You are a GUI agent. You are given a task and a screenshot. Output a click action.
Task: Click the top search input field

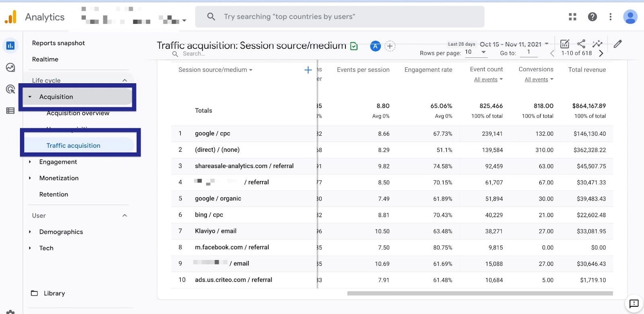tap(339, 17)
